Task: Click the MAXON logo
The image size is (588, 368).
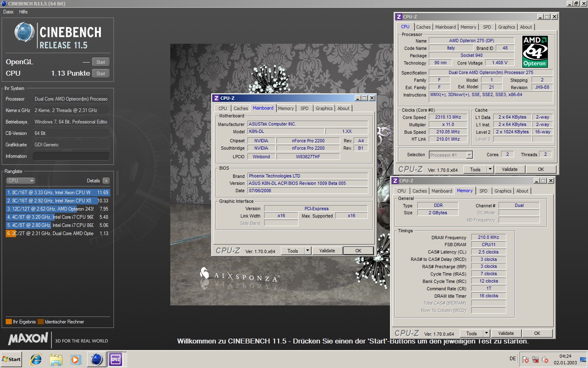Action: point(28,339)
